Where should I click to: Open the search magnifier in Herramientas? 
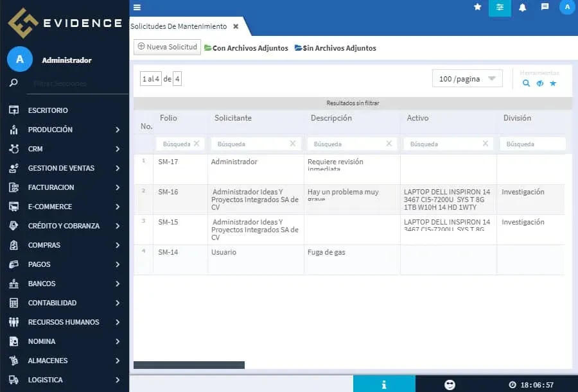[x=527, y=83]
